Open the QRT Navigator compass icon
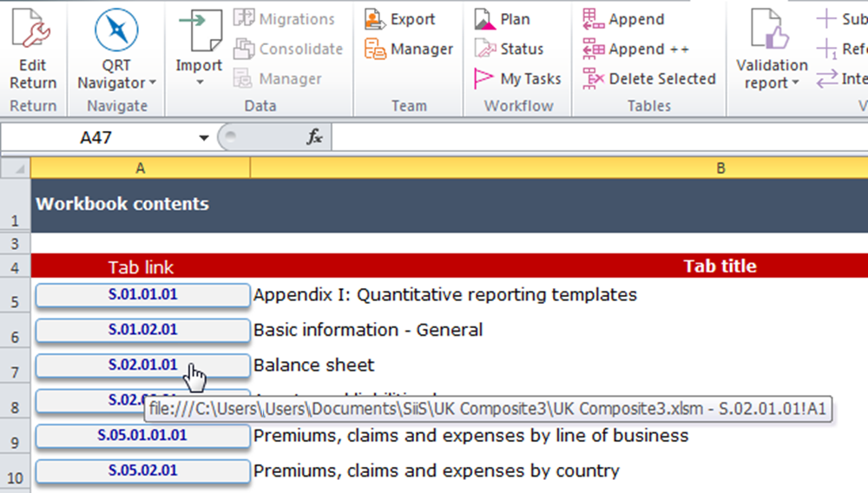This screenshot has height=493, width=868. (116, 30)
